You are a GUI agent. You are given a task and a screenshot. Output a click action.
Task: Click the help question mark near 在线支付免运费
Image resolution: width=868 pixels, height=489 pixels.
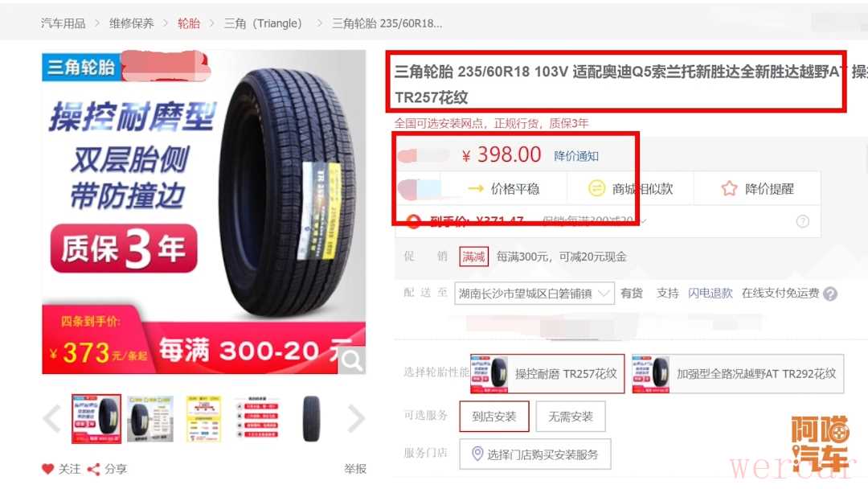coord(829,294)
